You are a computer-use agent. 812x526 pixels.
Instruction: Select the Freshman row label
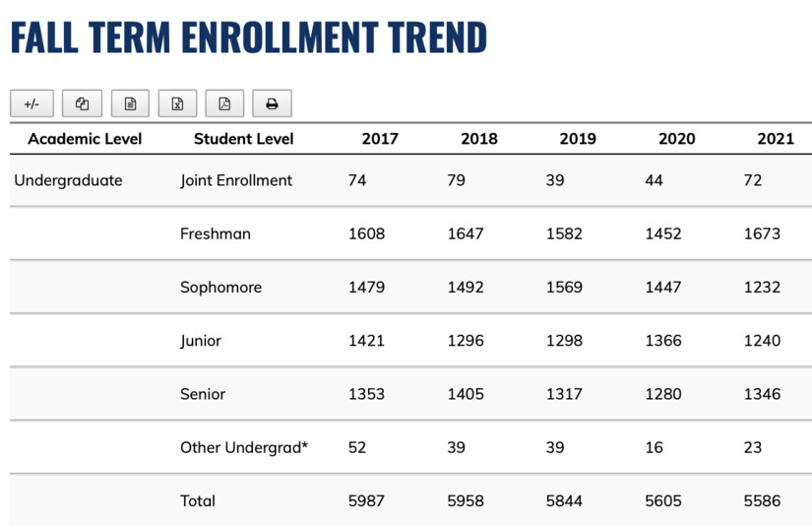point(216,233)
